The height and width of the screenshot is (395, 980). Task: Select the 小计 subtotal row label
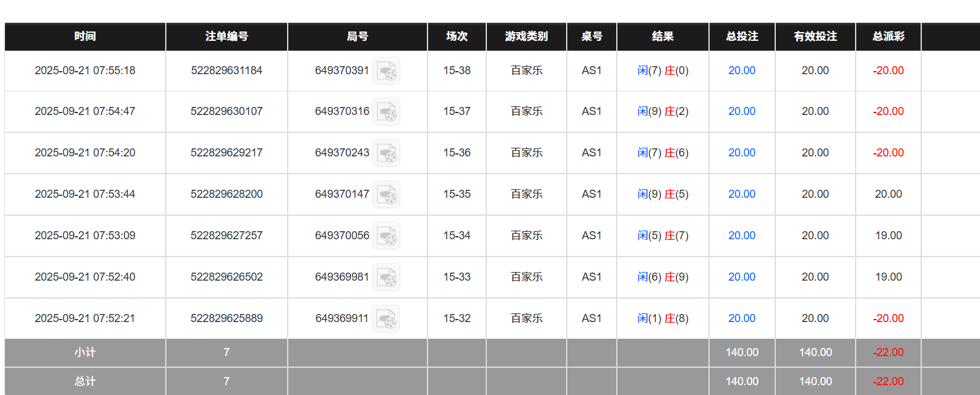(x=85, y=352)
